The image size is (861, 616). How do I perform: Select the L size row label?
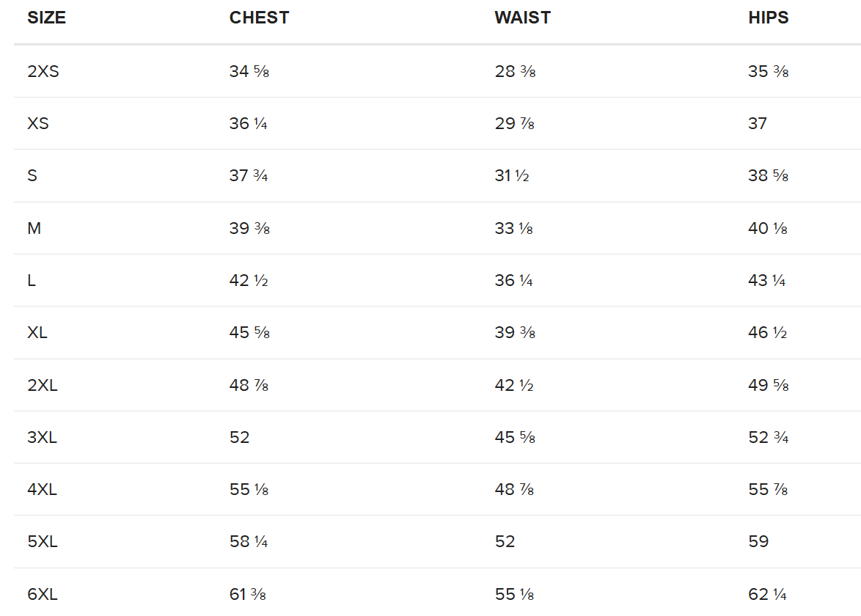[32, 281]
